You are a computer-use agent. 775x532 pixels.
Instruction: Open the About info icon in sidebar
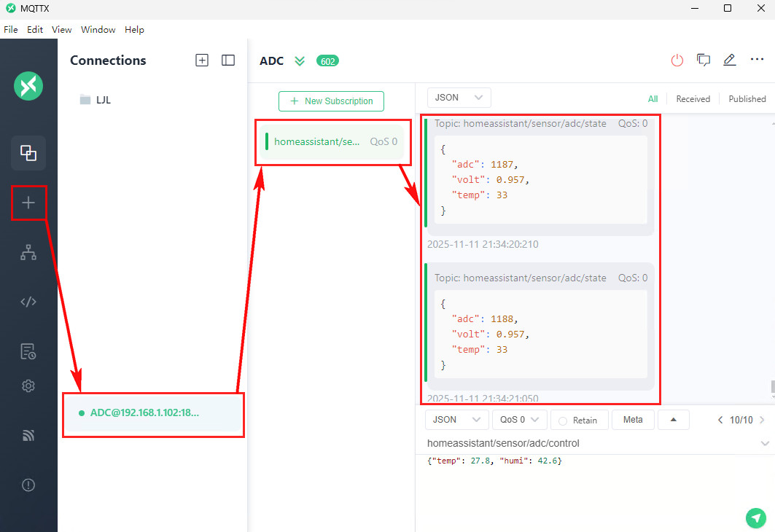pos(28,485)
